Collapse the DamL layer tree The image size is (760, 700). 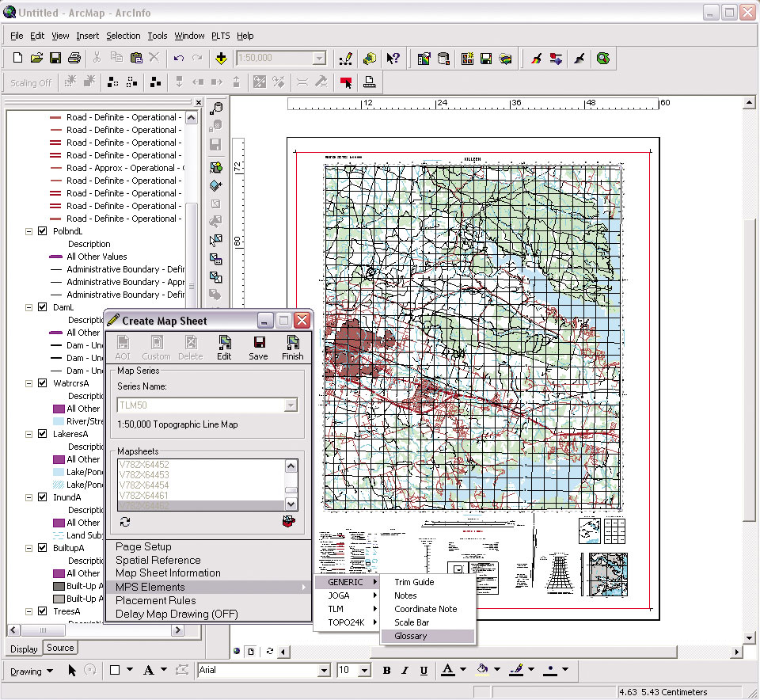click(x=28, y=307)
